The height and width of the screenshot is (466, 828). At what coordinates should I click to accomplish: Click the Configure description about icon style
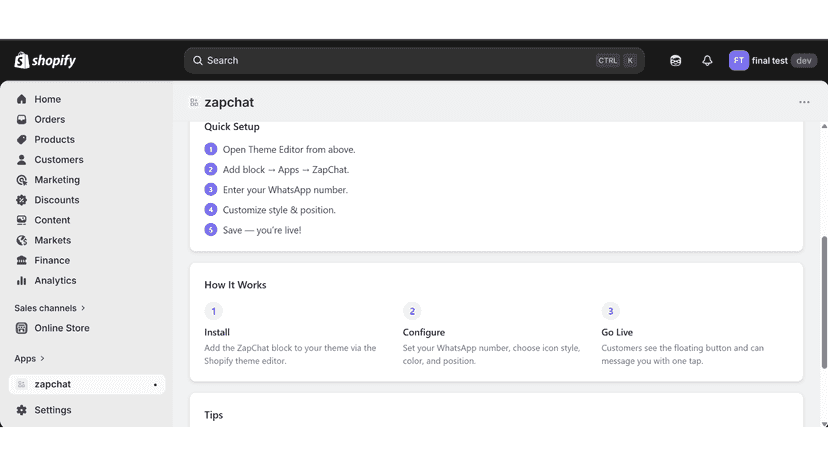(491, 355)
